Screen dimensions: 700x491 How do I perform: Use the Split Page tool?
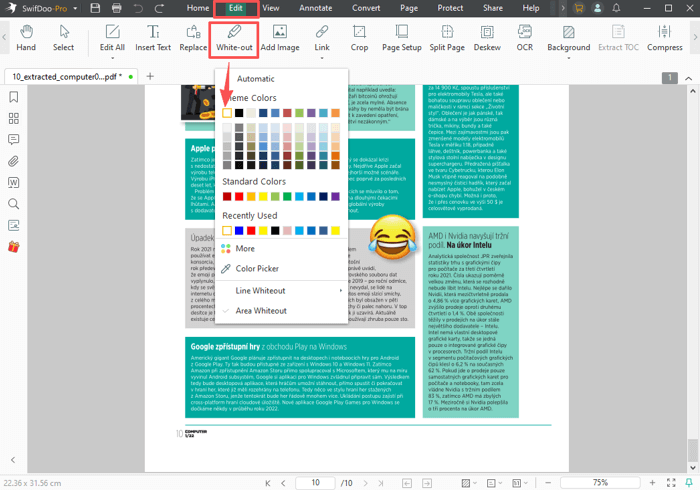(x=447, y=38)
